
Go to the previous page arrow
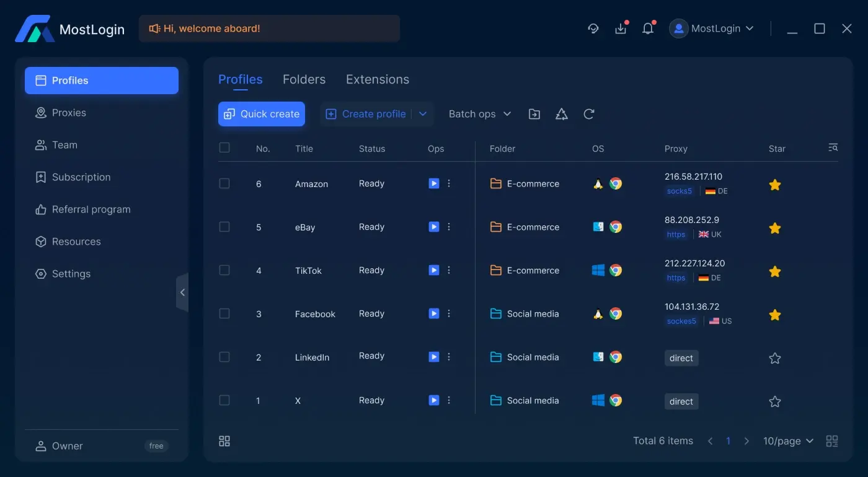coord(710,441)
